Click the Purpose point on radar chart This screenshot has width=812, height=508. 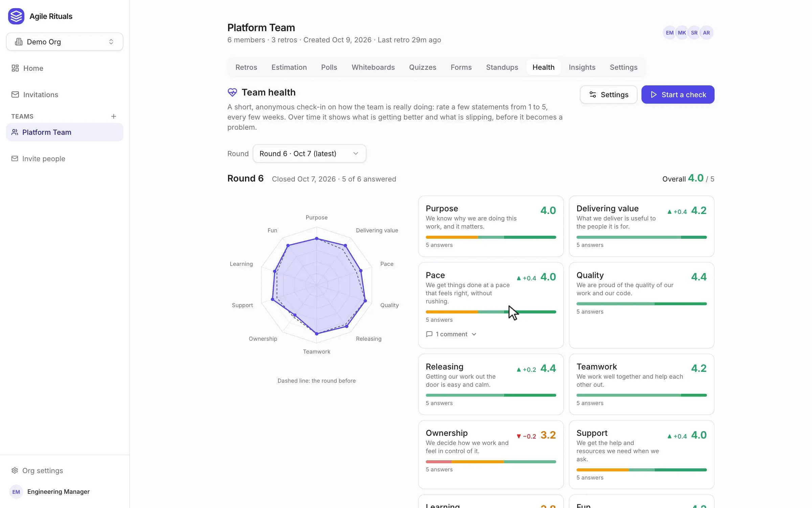coord(317,238)
